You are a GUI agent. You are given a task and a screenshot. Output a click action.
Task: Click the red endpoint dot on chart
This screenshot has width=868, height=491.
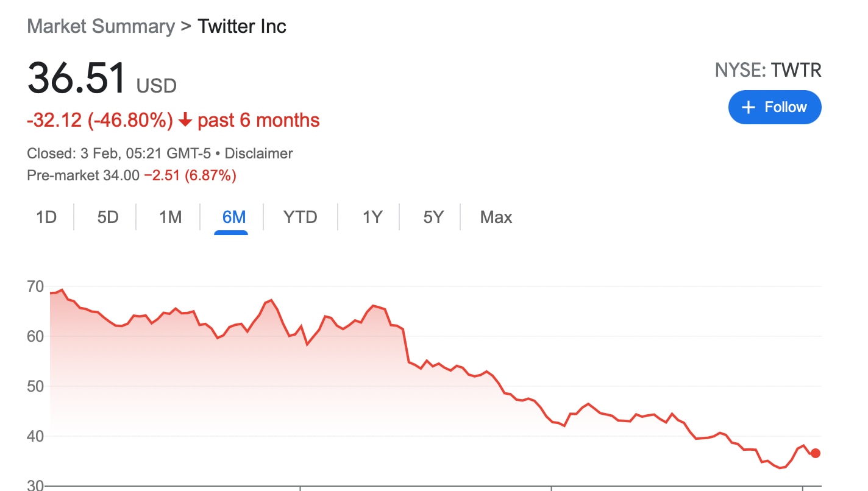pos(816,453)
